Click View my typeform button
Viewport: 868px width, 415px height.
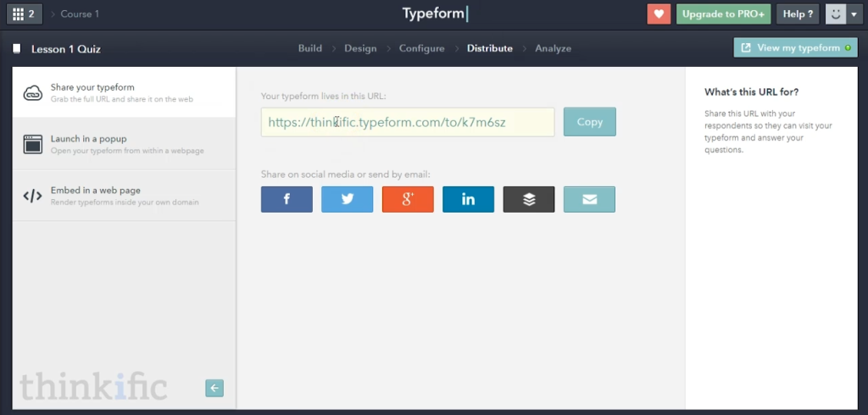click(x=795, y=47)
